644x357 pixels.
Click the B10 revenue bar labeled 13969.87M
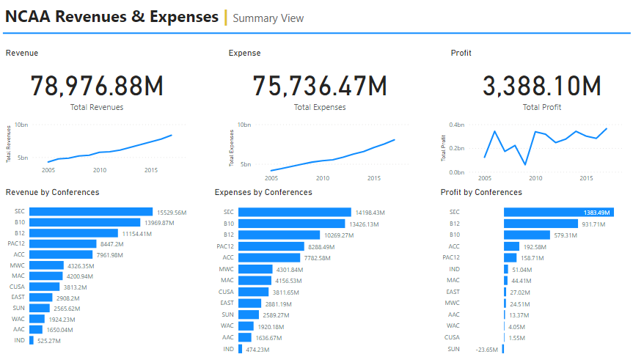pos(84,222)
